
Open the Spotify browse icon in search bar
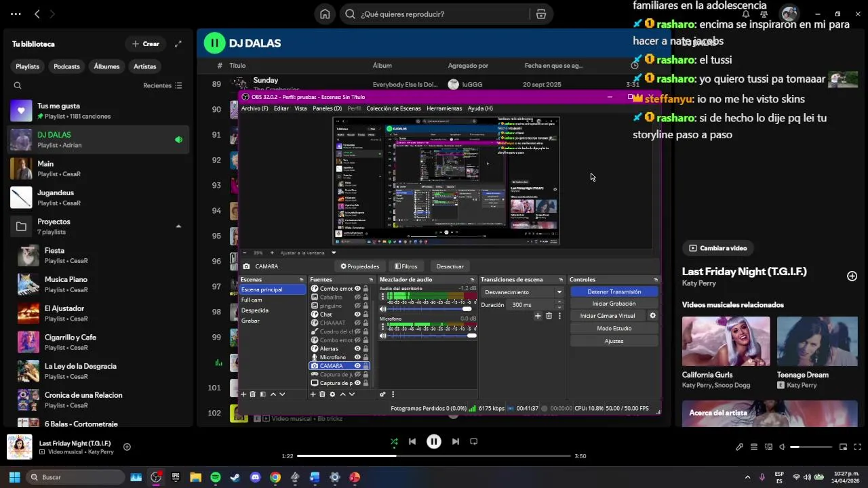(x=540, y=14)
